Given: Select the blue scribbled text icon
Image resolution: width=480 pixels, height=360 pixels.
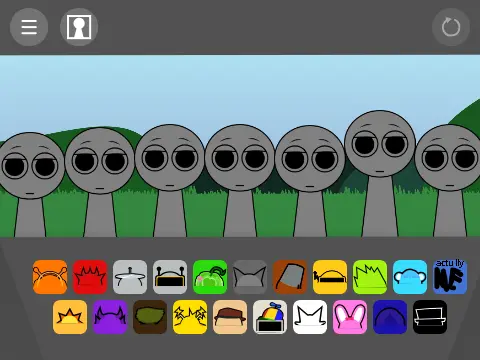Looking at the screenshot, I should (450, 277).
